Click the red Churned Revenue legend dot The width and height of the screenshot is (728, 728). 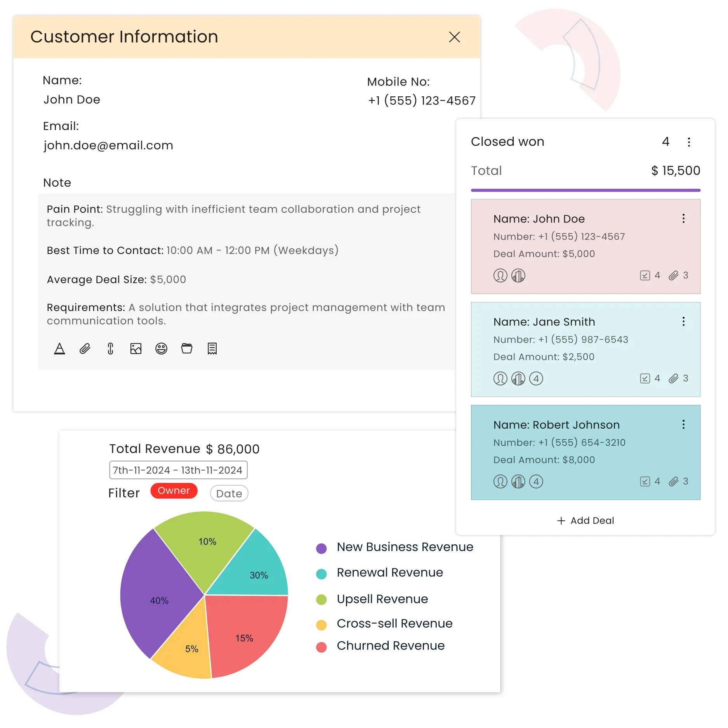[x=321, y=647]
